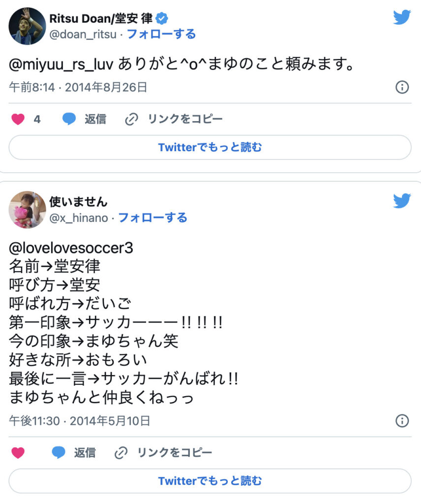Follow @doan_ritsu via the フォローする link
421x504 pixels.
tap(161, 34)
